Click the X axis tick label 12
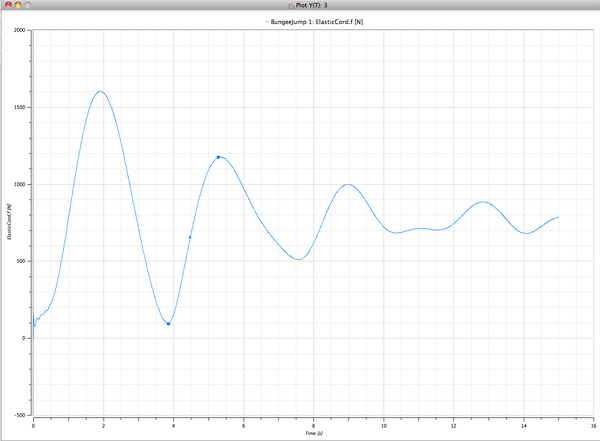 tap(454, 426)
